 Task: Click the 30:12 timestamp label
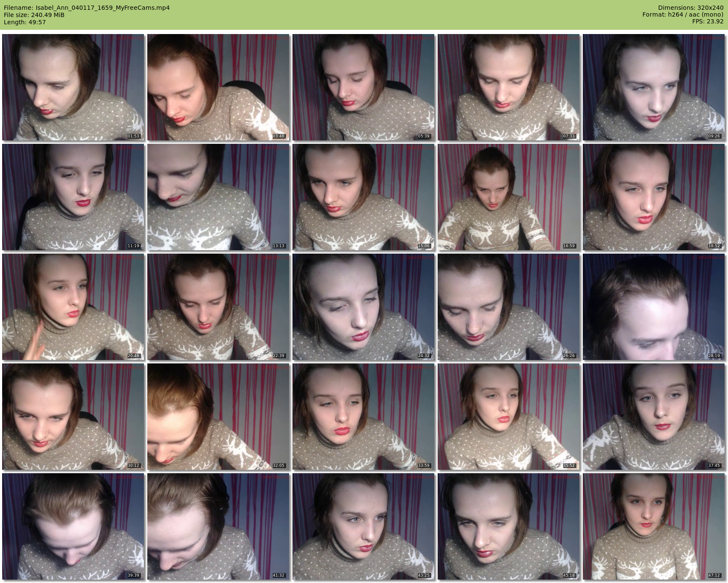(133, 466)
